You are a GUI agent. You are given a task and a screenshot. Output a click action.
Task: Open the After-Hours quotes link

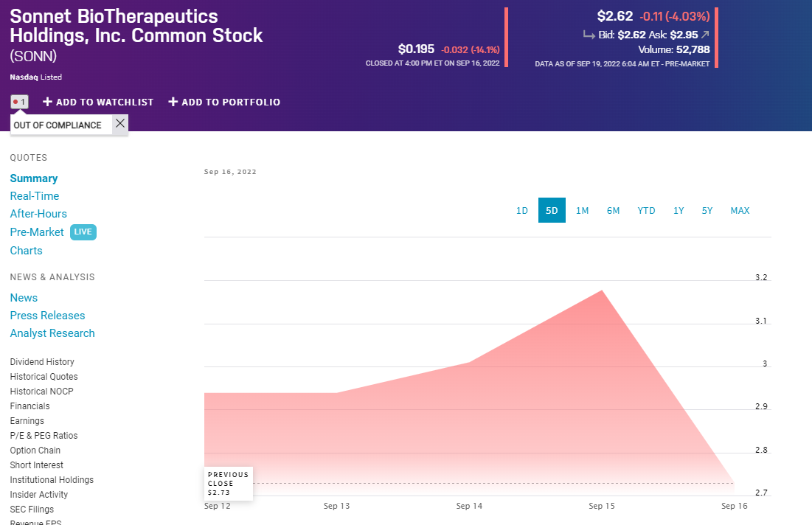click(x=38, y=214)
